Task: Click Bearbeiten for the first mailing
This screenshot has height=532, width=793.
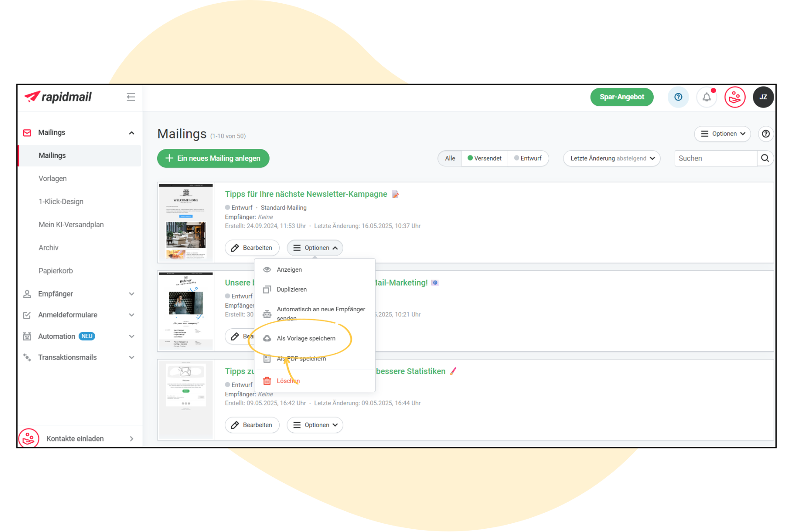Action: coord(252,248)
